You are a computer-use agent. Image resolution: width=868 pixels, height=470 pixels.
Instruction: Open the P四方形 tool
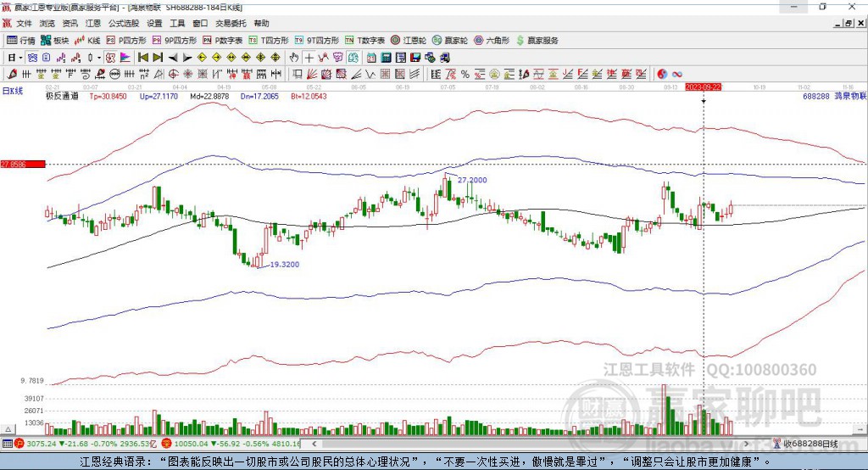126,41
